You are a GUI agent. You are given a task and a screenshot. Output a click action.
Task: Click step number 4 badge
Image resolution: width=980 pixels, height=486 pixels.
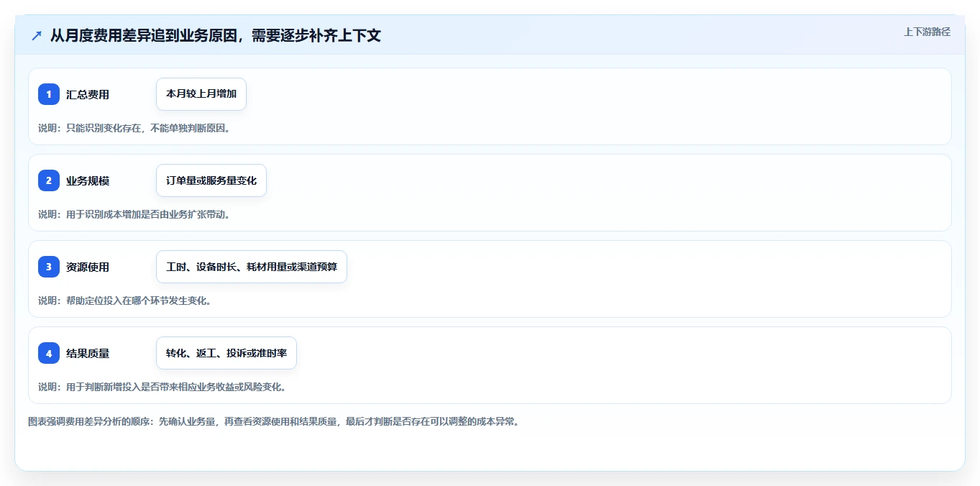point(49,353)
